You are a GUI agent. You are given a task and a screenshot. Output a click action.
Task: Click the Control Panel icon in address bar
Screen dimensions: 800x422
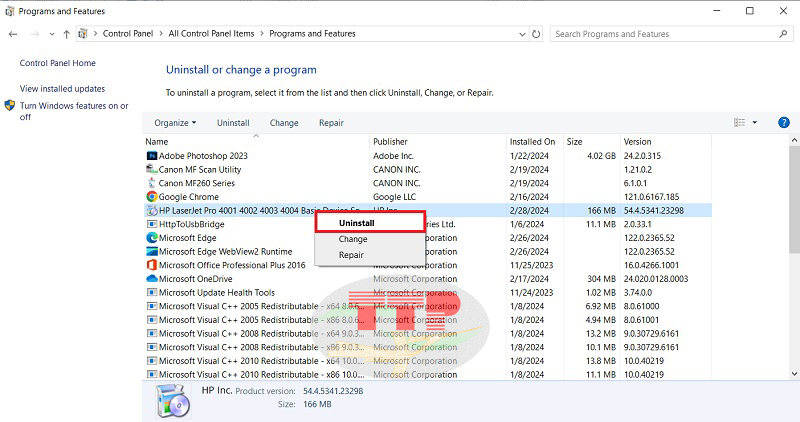click(x=82, y=34)
